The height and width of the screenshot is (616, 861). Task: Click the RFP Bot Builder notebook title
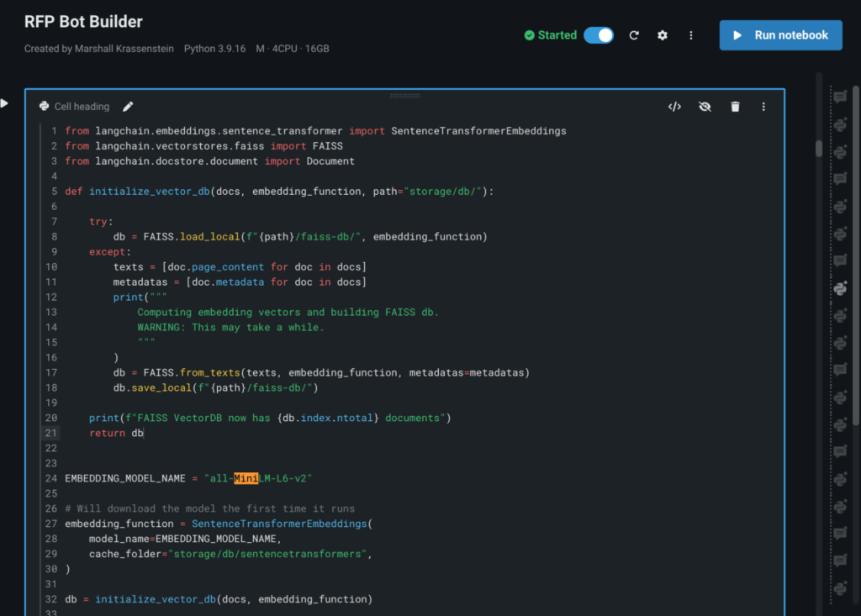(83, 22)
